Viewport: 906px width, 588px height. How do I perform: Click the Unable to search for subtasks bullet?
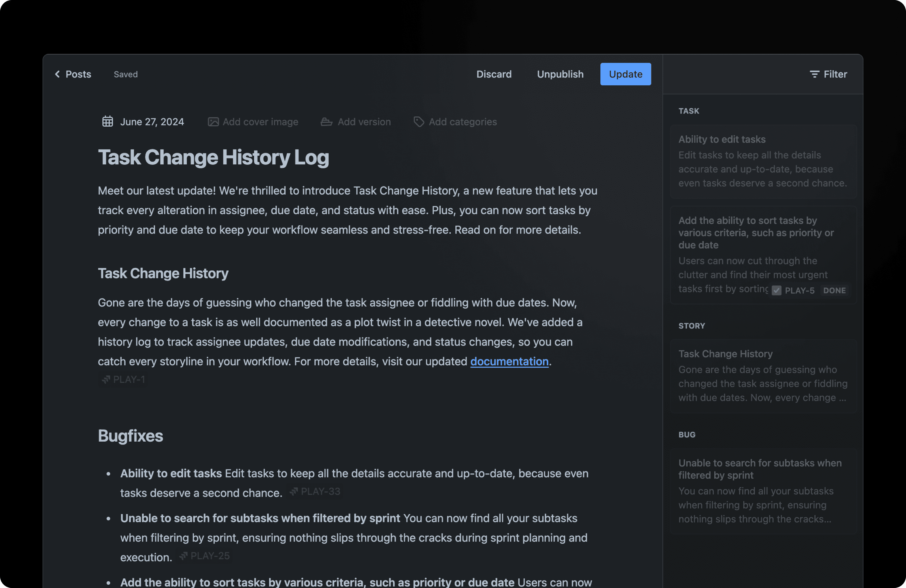260,518
